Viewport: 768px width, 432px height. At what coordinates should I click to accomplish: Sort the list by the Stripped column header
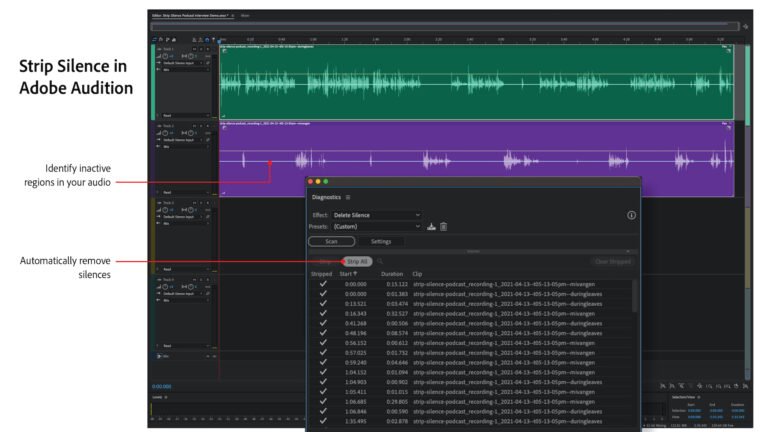(x=321, y=274)
